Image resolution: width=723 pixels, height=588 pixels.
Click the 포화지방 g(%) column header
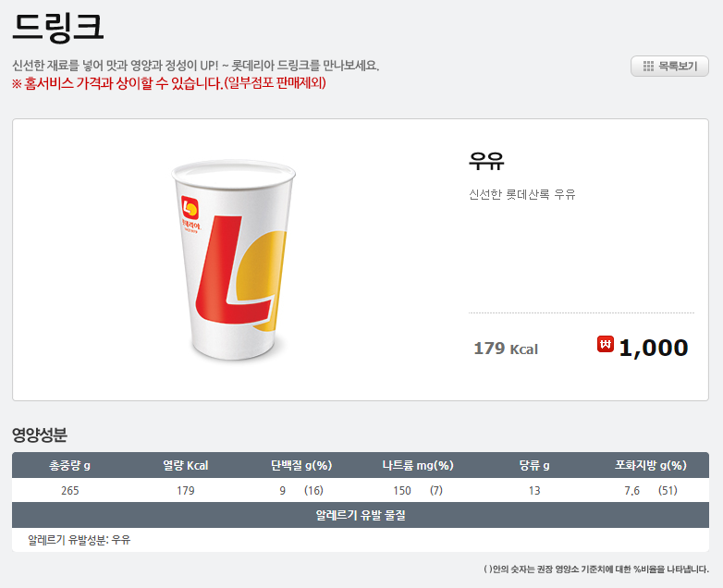tap(651, 465)
